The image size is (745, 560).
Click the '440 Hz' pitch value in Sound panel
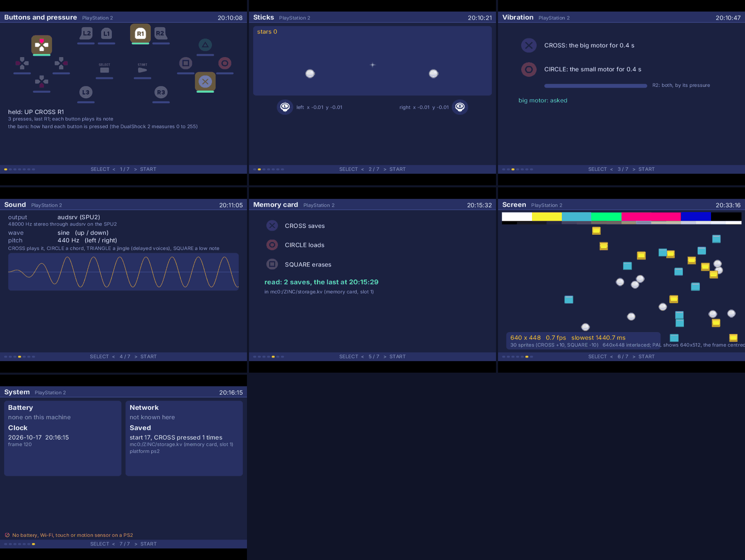pos(68,240)
